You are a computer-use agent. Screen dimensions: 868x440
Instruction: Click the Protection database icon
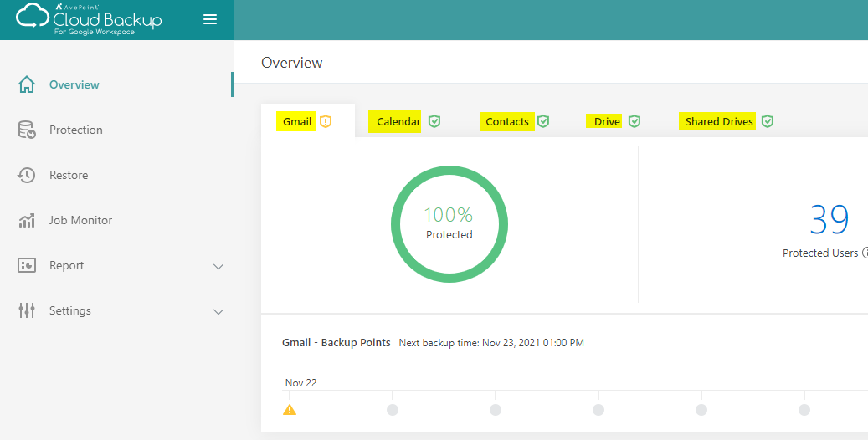(x=27, y=130)
